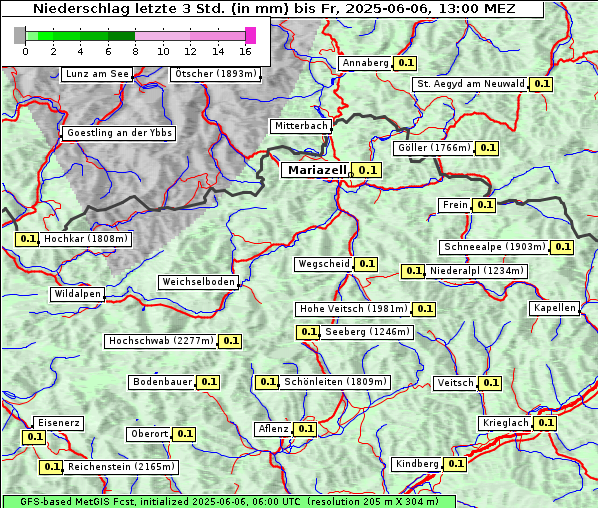This screenshot has width=598, height=508.
Task: Click the Seeberg (1246m) label
Action: [367, 332]
